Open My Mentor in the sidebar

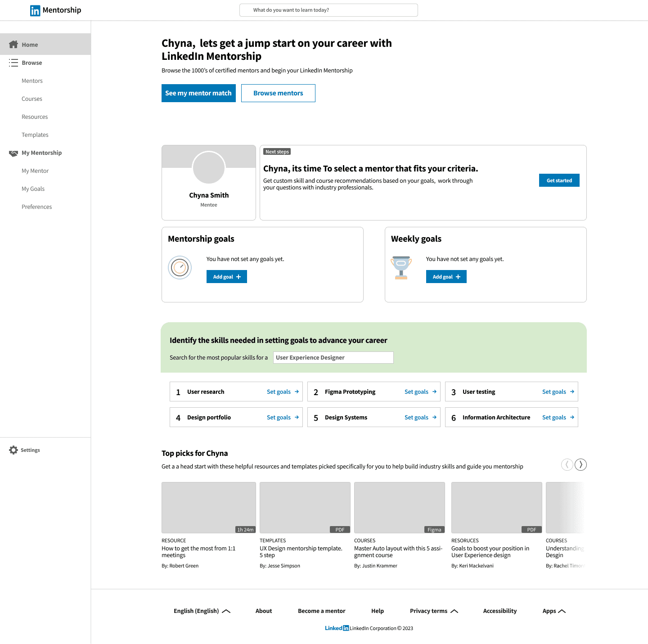pyautogui.click(x=35, y=171)
